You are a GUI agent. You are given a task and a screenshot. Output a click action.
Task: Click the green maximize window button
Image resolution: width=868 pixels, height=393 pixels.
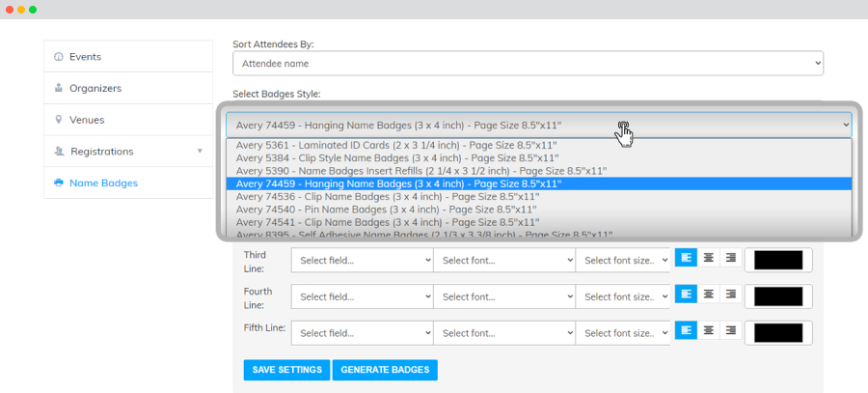pyautogui.click(x=33, y=10)
